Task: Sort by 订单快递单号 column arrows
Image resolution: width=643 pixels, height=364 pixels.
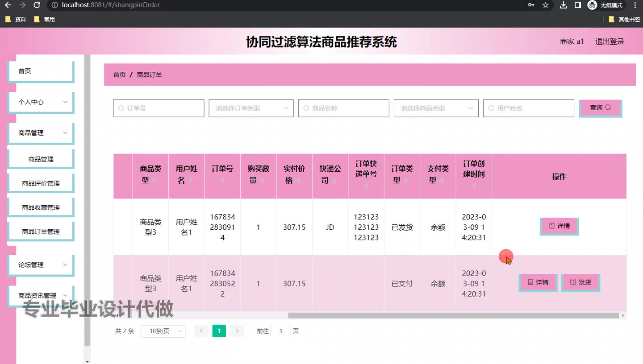Action: pyautogui.click(x=366, y=186)
